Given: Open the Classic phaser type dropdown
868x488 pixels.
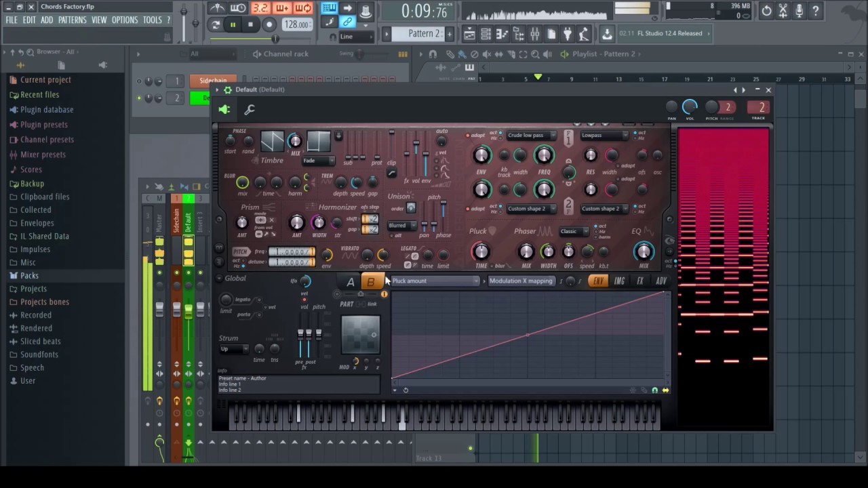Looking at the screenshot, I should tap(574, 232).
